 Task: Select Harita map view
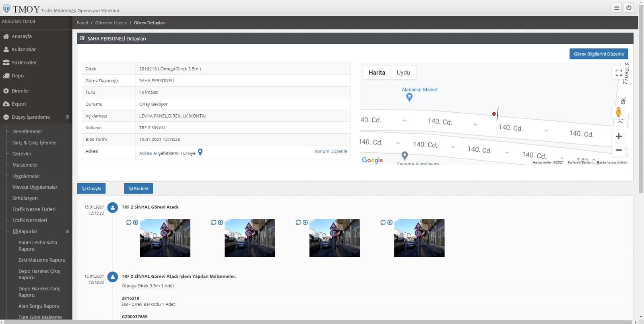[x=377, y=73]
